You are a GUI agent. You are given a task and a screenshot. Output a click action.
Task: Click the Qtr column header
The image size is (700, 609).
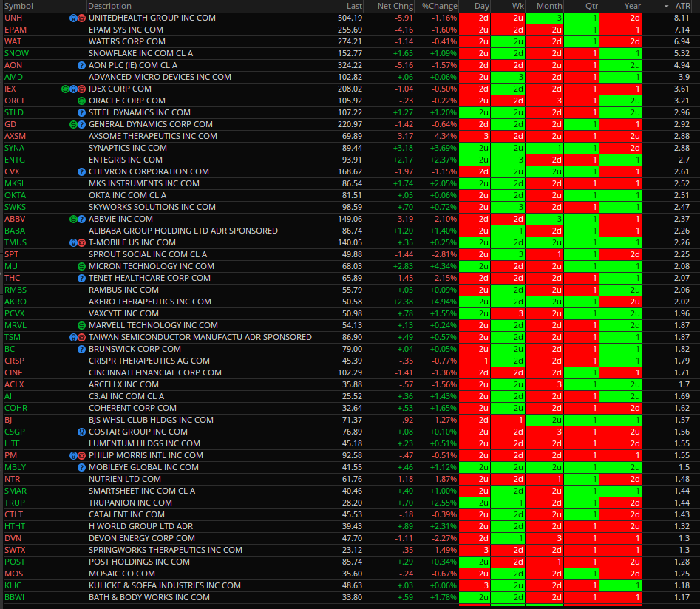[581, 6]
